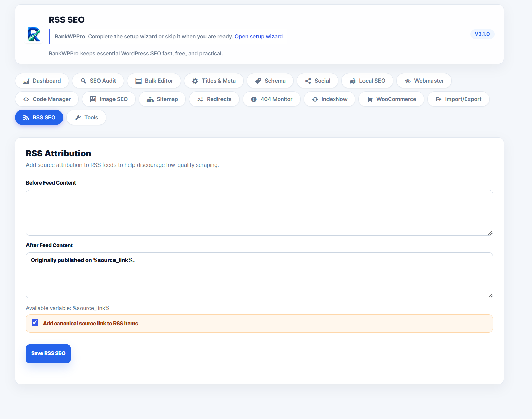
Task: Click the 404 Monitor warning icon
Action: (x=254, y=99)
